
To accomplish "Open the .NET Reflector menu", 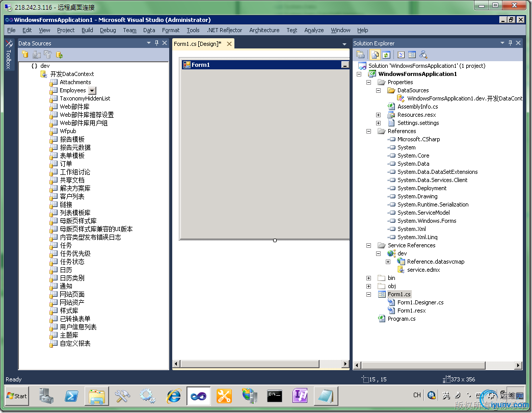I will pyautogui.click(x=224, y=30).
